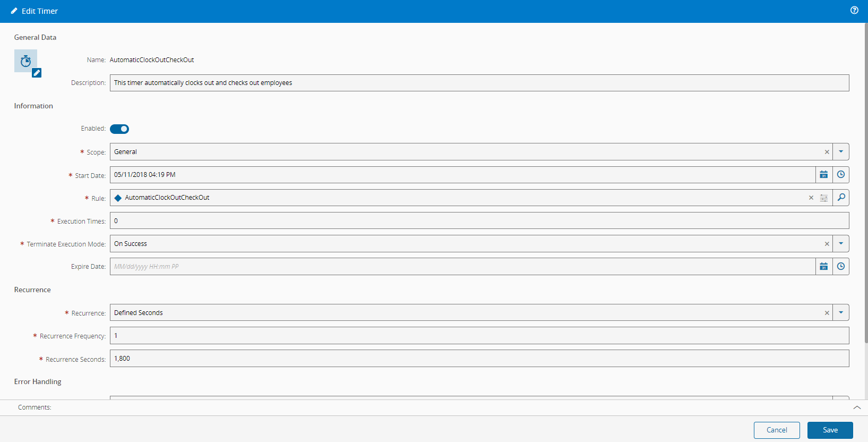Clear the Recurrence Defined Seconds value
The height and width of the screenshot is (442, 868).
[x=827, y=313]
